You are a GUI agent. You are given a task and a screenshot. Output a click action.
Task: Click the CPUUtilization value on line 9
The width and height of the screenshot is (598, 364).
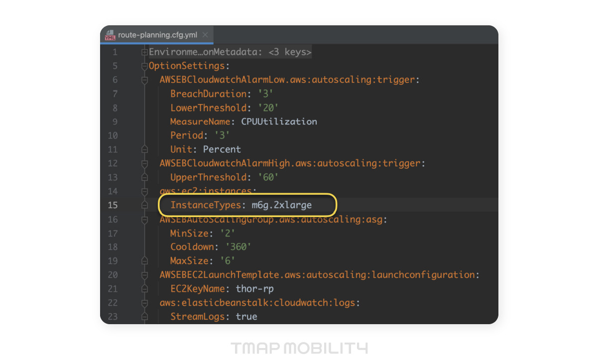279,121
